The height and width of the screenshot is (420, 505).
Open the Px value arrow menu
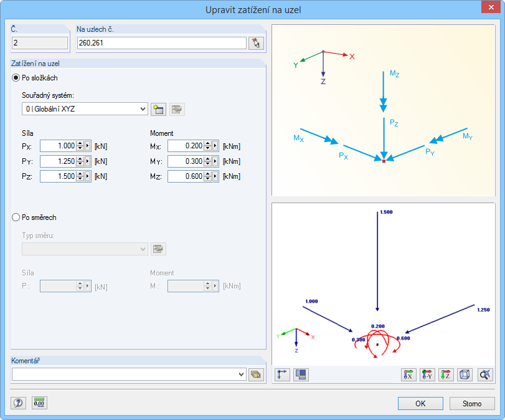88,146
